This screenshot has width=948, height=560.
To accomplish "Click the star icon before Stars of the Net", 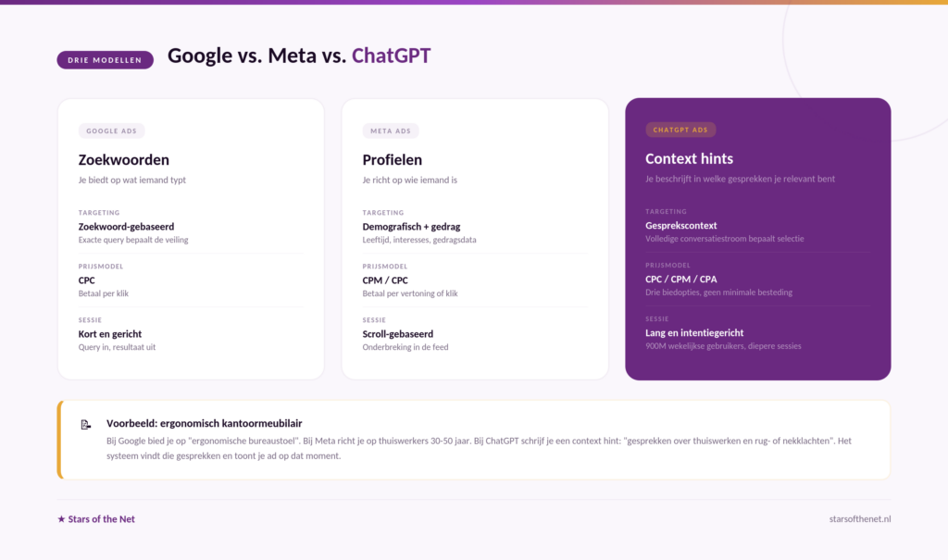I will click(61, 519).
